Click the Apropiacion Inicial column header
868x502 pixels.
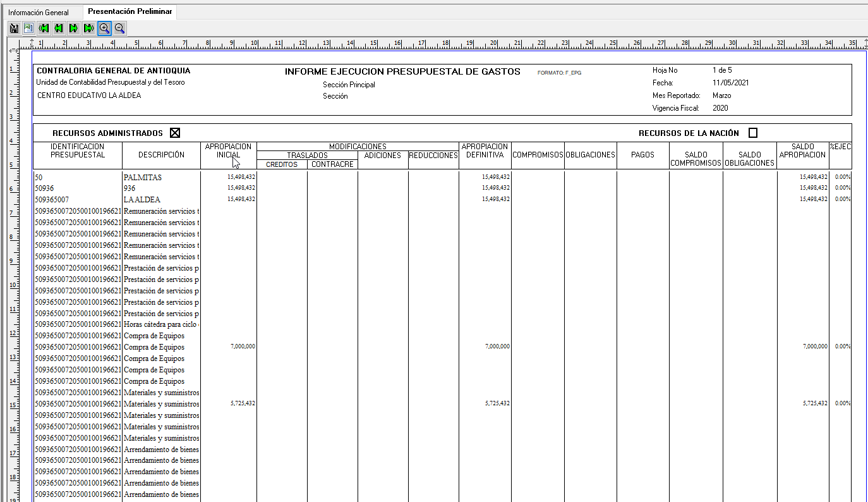(228, 150)
